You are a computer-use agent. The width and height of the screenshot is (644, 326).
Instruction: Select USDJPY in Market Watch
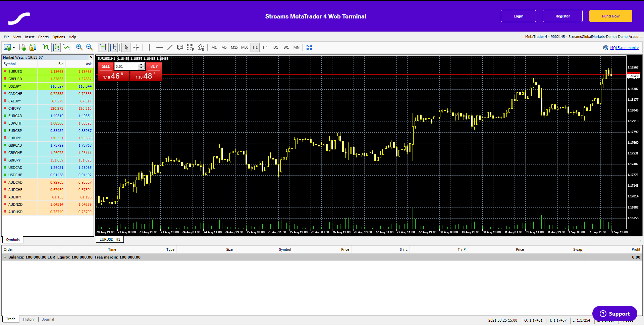(48, 86)
